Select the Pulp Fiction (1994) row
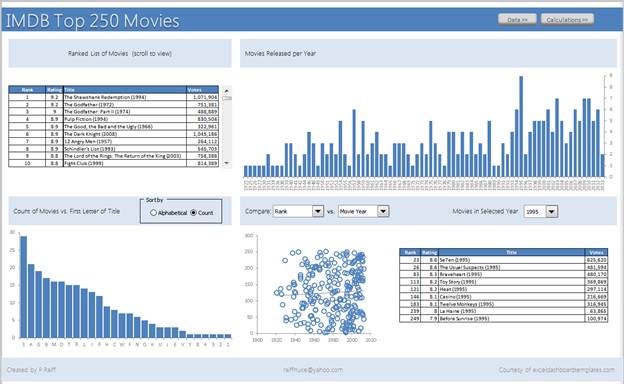Viewport: 624px width, 384px height. (x=113, y=119)
